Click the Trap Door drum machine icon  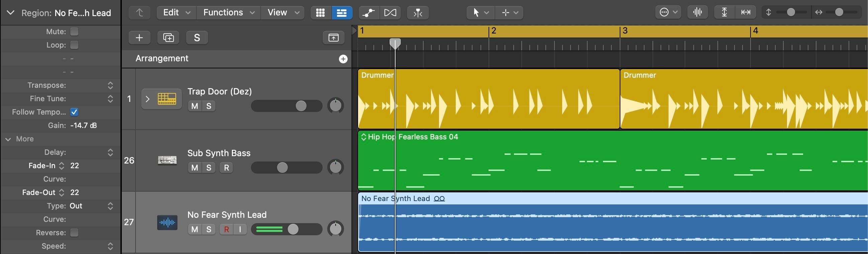167,99
